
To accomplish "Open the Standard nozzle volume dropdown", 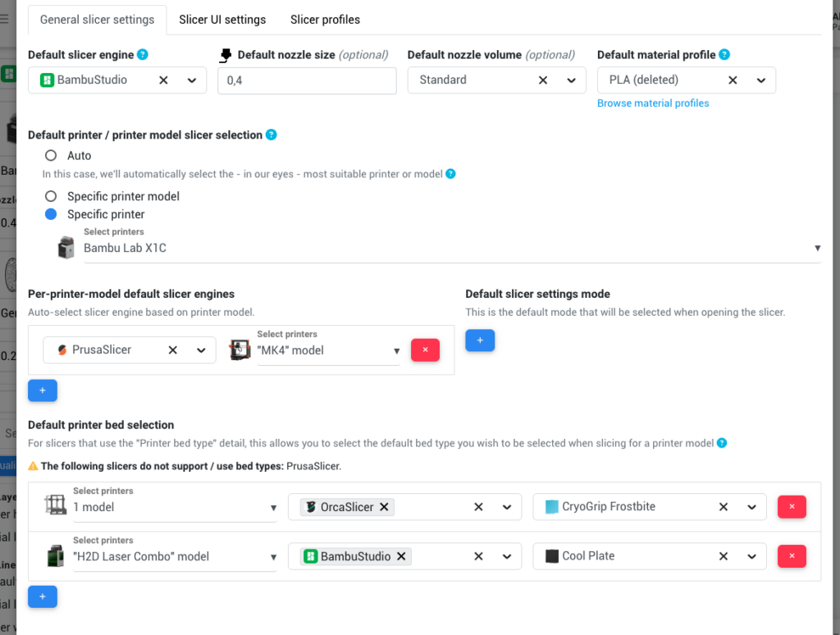I will point(571,80).
